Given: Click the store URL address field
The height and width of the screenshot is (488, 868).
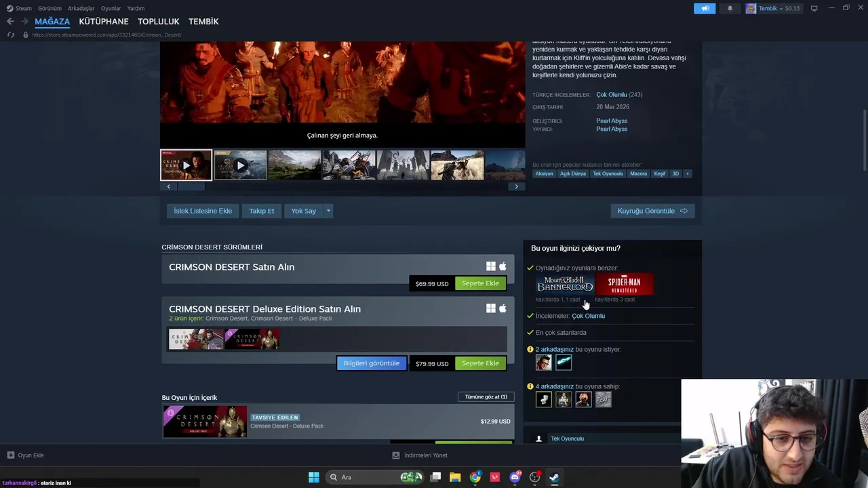Looking at the screenshot, I should (x=106, y=35).
